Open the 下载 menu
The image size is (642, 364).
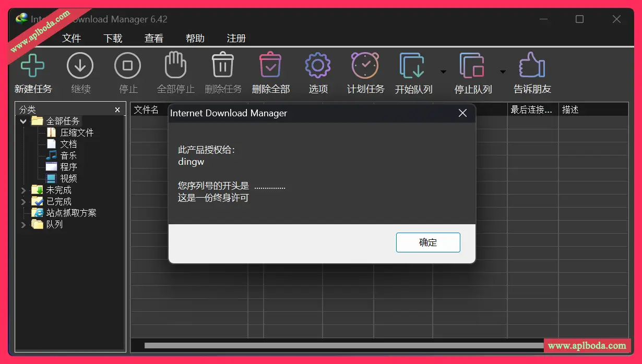point(113,39)
